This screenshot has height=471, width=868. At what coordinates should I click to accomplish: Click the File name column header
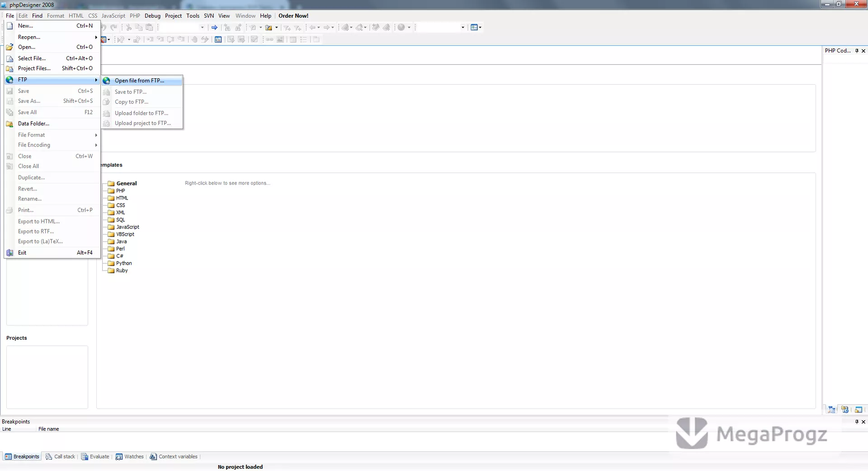(x=48, y=429)
